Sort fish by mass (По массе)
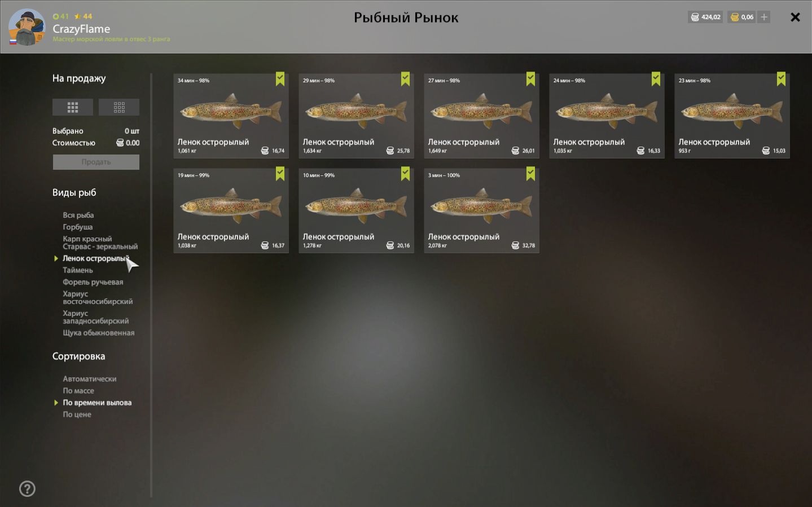This screenshot has height=507, width=812. tap(78, 391)
